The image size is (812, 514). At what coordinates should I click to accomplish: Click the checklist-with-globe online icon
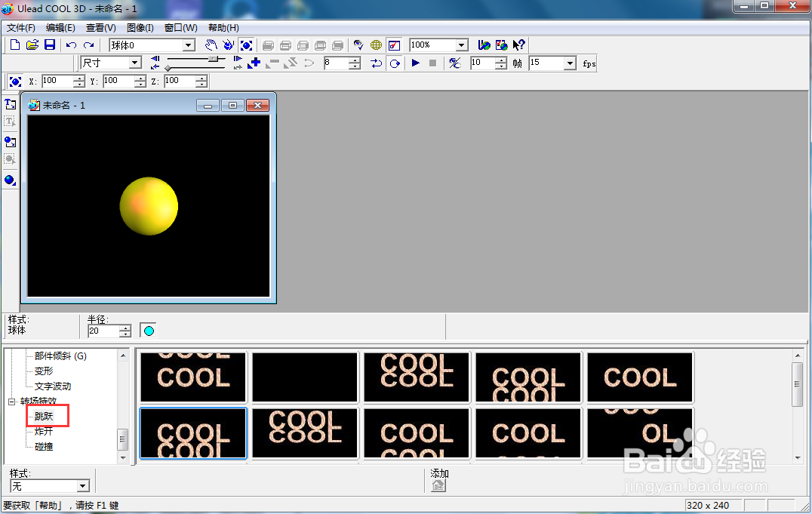click(501, 45)
